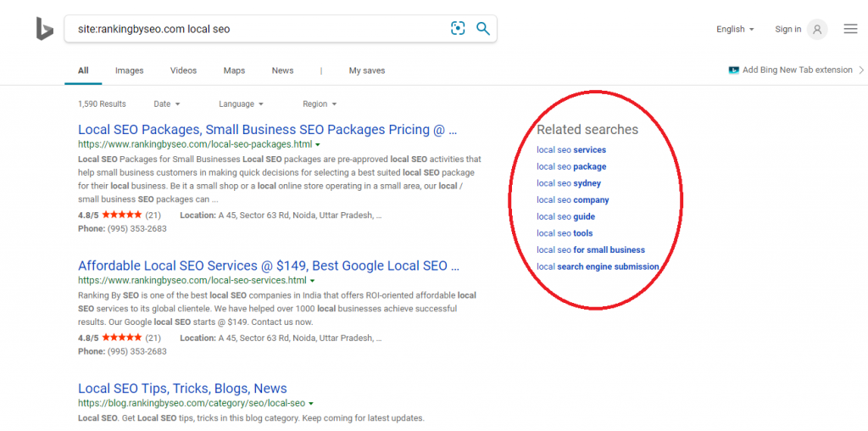The height and width of the screenshot is (431, 868).
Task: Click related search local seo package
Action: pyautogui.click(x=571, y=167)
